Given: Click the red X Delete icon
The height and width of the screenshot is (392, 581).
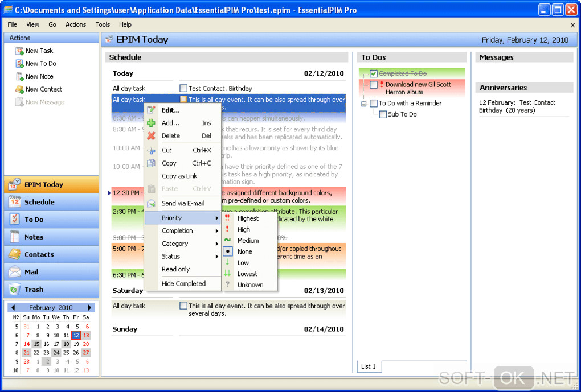Looking at the screenshot, I should pos(151,136).
